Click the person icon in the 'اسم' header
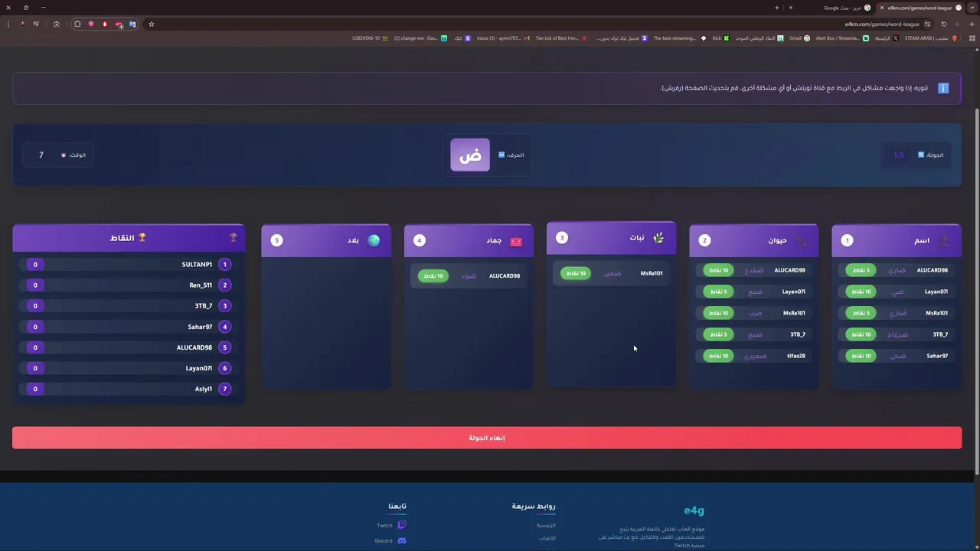 coord(944,240)
